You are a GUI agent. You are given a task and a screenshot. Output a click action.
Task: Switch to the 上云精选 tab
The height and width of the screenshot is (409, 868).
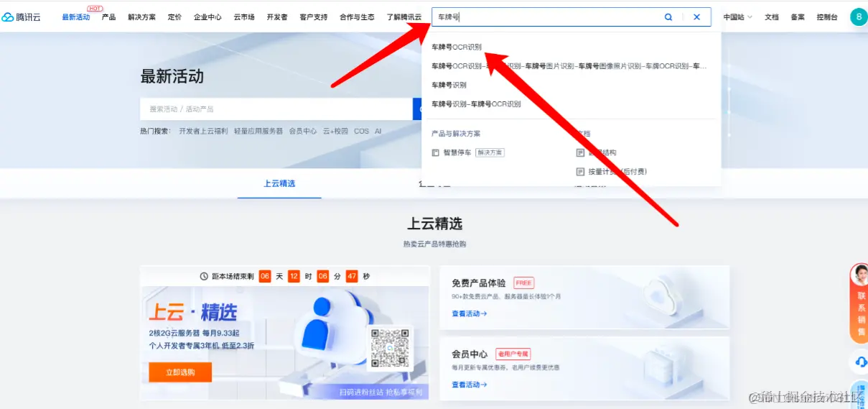(x=279, y=183)
